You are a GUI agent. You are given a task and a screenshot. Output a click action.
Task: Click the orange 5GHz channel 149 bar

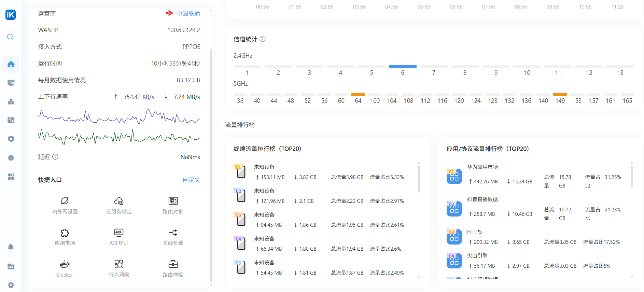(x=560, y=95)
